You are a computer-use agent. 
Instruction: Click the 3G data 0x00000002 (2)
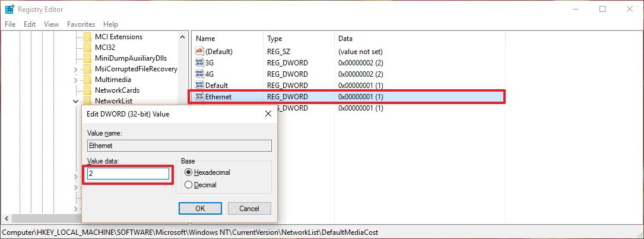[x=361, y=63]
